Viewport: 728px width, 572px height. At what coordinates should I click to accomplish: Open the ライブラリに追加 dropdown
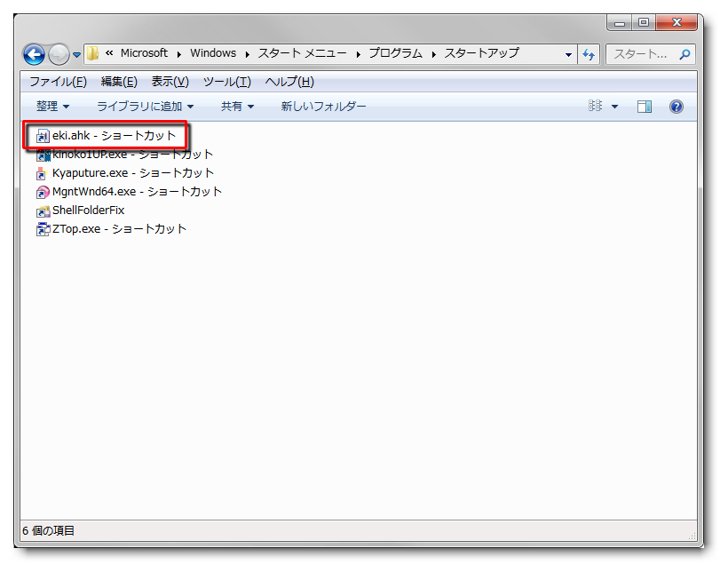point(145,107)
